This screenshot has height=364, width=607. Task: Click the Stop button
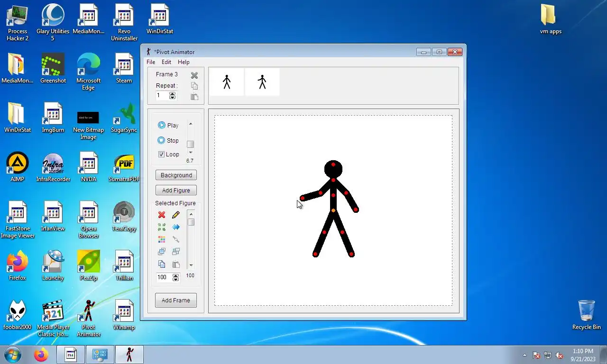click(168, 140)
